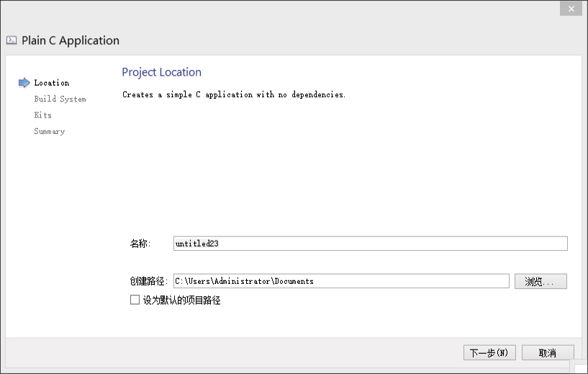588x374 pixels.
Task: Click the Plain C Application title text
Action: click(x=71, y=40)
